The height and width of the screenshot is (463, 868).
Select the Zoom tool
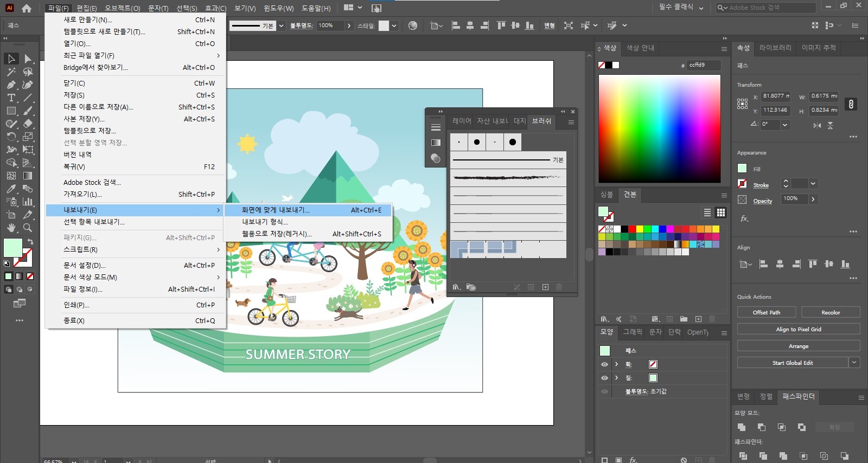point(28,228)
